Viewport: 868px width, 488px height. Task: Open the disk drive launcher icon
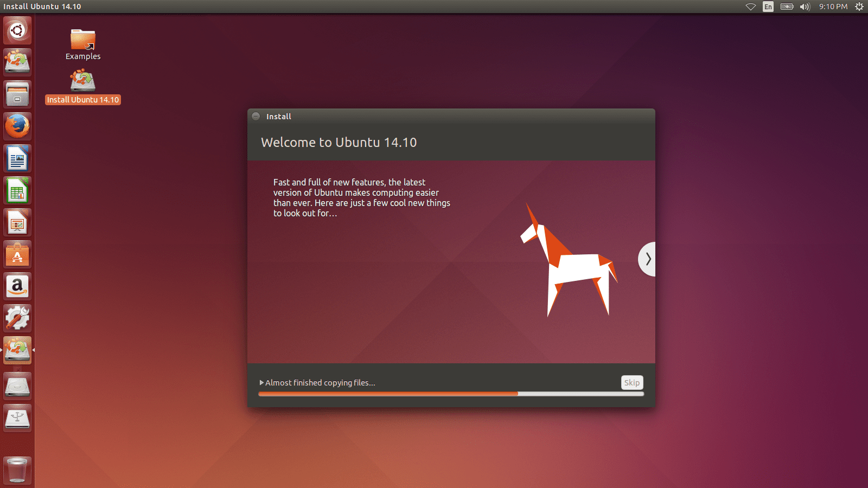pyautogui.click(x=17, y=386)
